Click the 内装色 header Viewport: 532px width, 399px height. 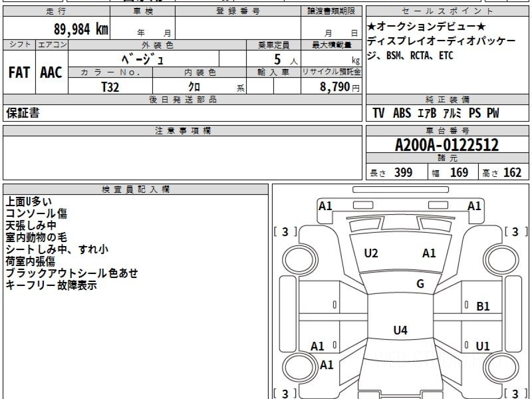[x=199, y=73]
